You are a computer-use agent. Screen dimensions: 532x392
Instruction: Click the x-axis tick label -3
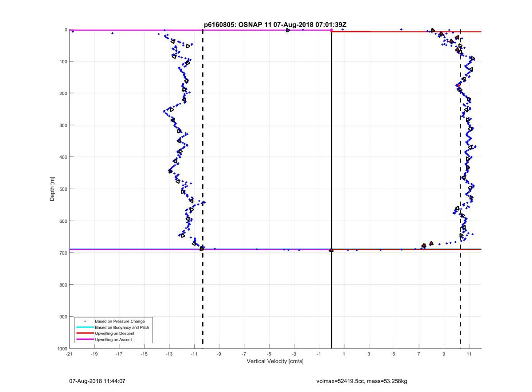[x=294, y=354]
